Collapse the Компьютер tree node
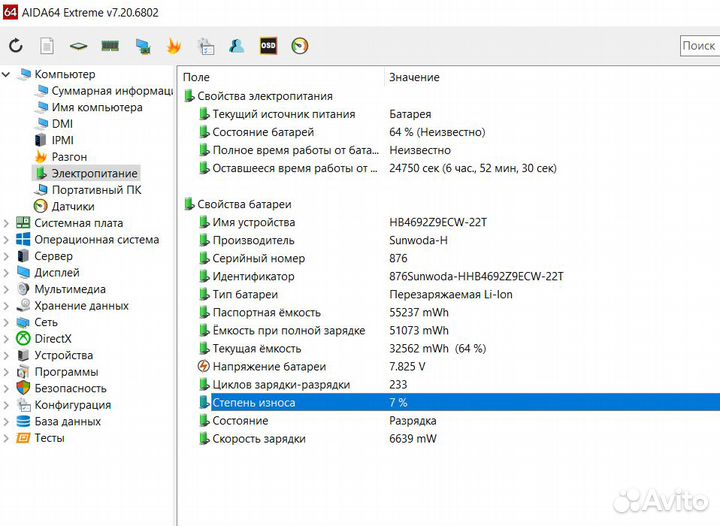The image size is (720, 526). (x=7, y=74)
